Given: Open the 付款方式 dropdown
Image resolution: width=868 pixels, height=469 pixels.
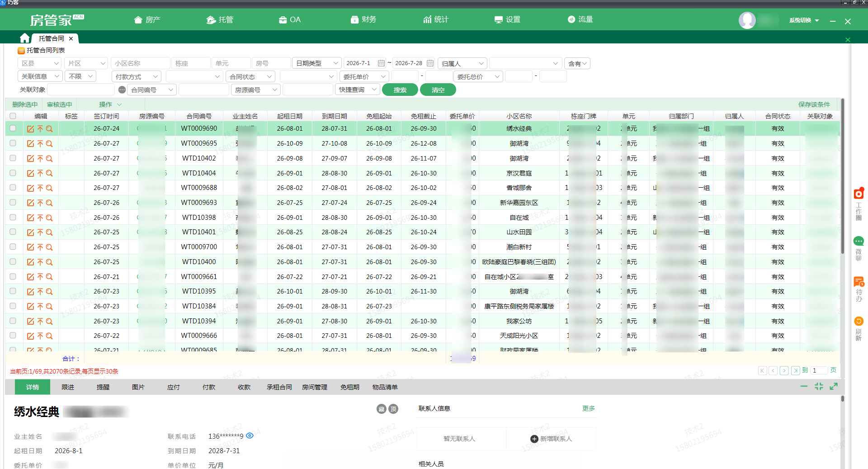Looking at the screenshot, I should pyautogui.click(x=137, y=77).
